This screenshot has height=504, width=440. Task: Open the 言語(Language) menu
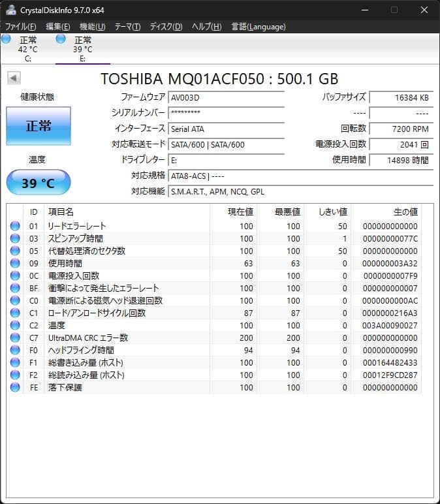point(259,27)
